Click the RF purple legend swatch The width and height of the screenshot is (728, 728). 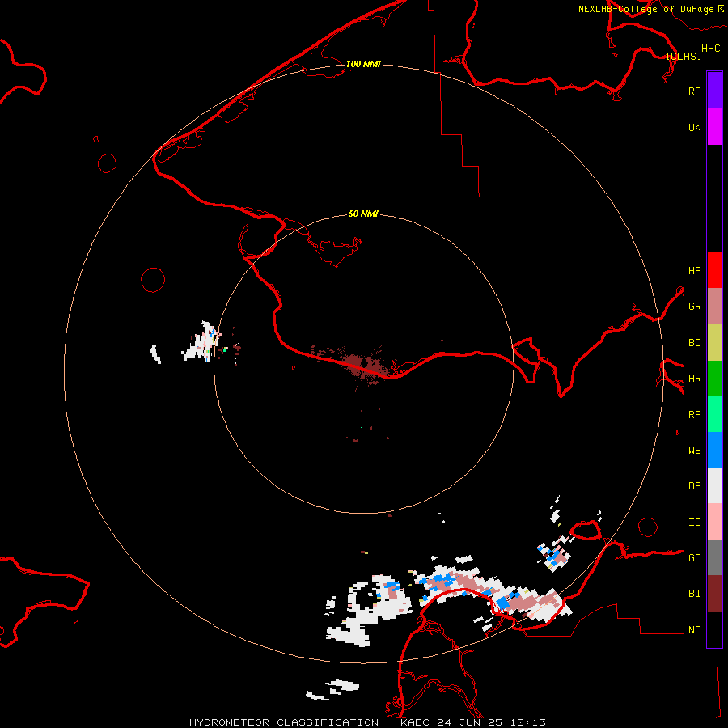click(714, 91)
